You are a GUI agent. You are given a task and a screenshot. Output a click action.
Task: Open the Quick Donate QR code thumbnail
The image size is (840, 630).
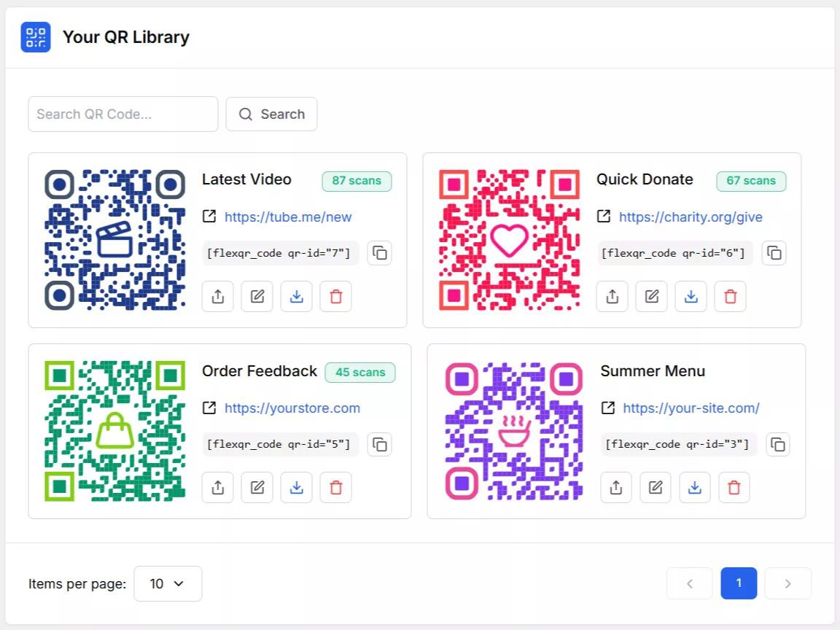coord(510,240)
